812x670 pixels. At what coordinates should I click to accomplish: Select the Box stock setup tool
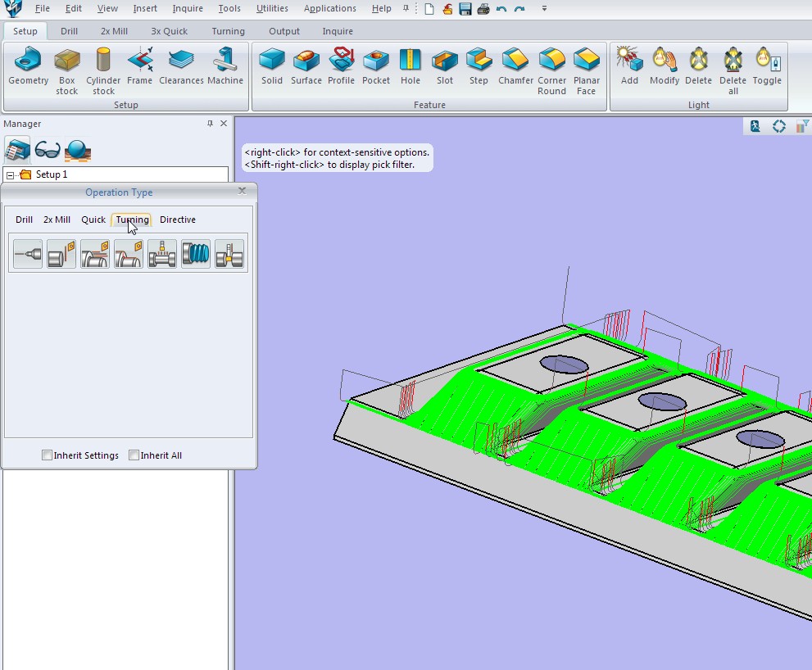click(x=67, y=70)
